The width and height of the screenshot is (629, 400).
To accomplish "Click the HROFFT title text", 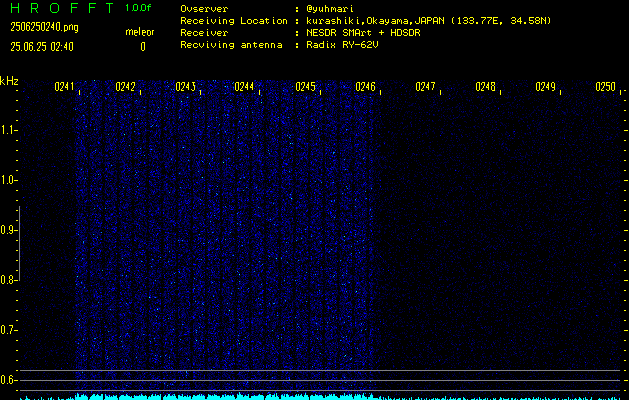I will [62, 8].
